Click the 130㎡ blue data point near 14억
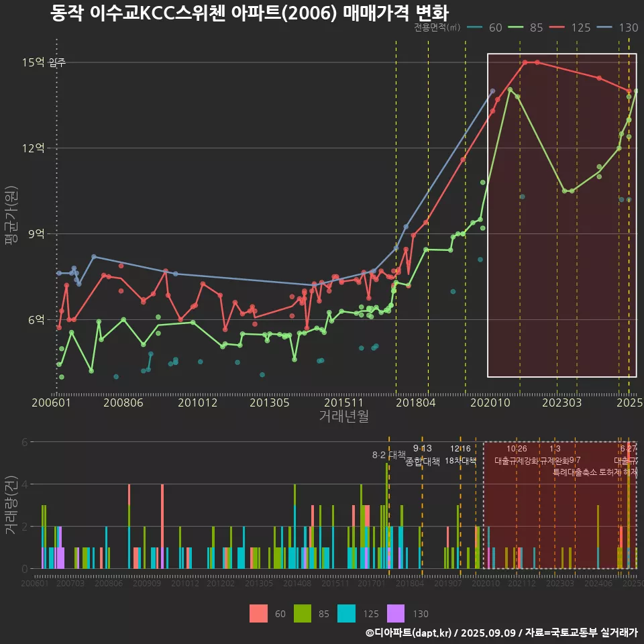The width and height of the screenshot is (644, 644). tap(492, 91)
